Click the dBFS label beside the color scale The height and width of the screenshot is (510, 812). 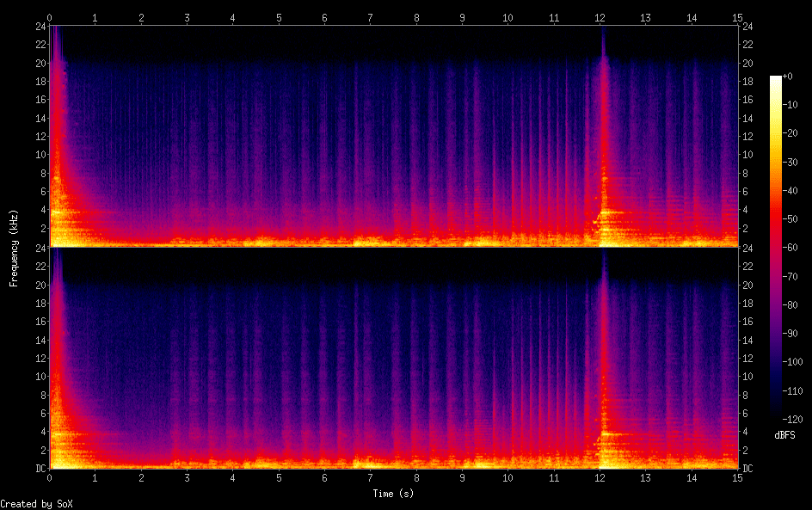(784, 435)
